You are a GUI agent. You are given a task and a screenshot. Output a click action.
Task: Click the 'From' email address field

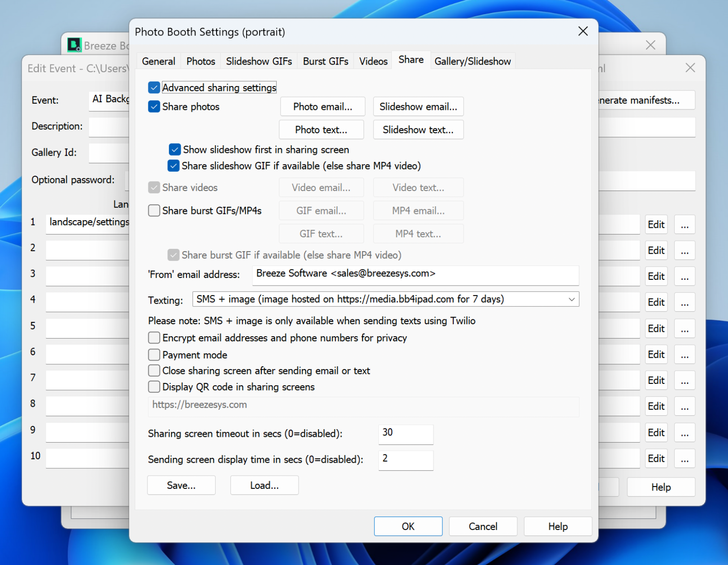(x=415, y=274)
